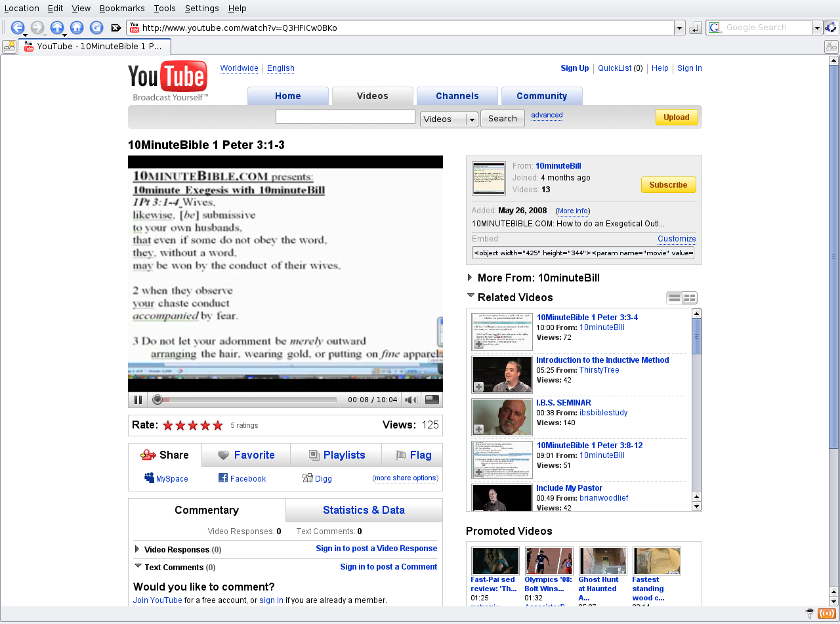Viewport: 840px width, 624px height.
Task: Open the Sign Up link
Action: point(575,68)
